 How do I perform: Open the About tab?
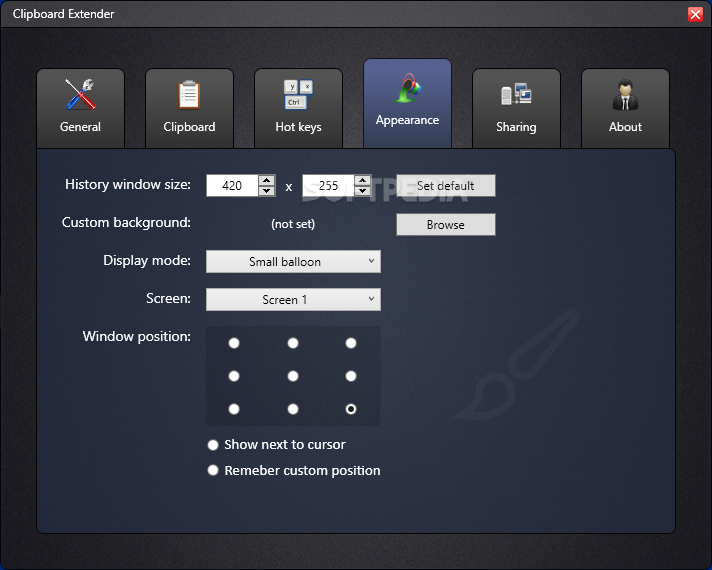[x=625, y=108]
